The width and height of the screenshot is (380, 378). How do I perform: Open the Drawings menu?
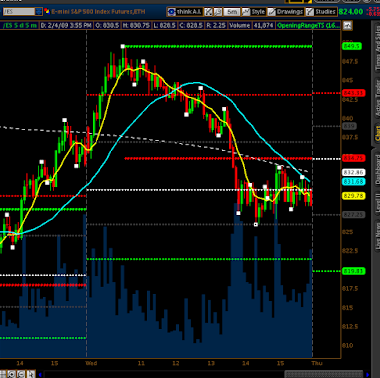286,12
